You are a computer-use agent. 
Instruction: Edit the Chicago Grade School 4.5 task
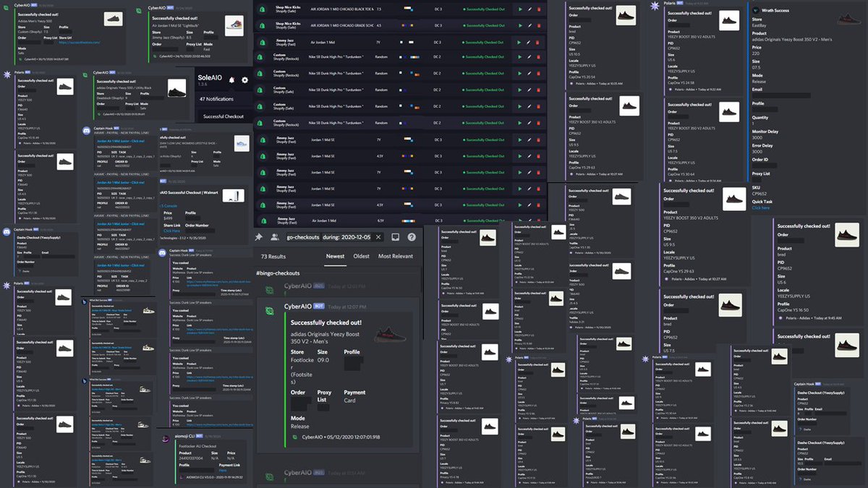tap(529, 25)
